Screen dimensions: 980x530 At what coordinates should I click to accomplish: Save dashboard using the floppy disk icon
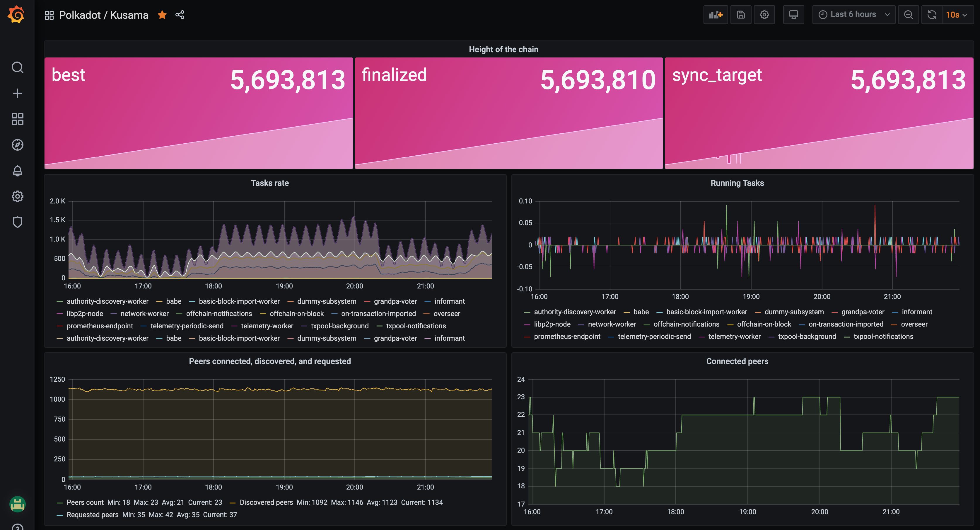(x=740, y=15)
